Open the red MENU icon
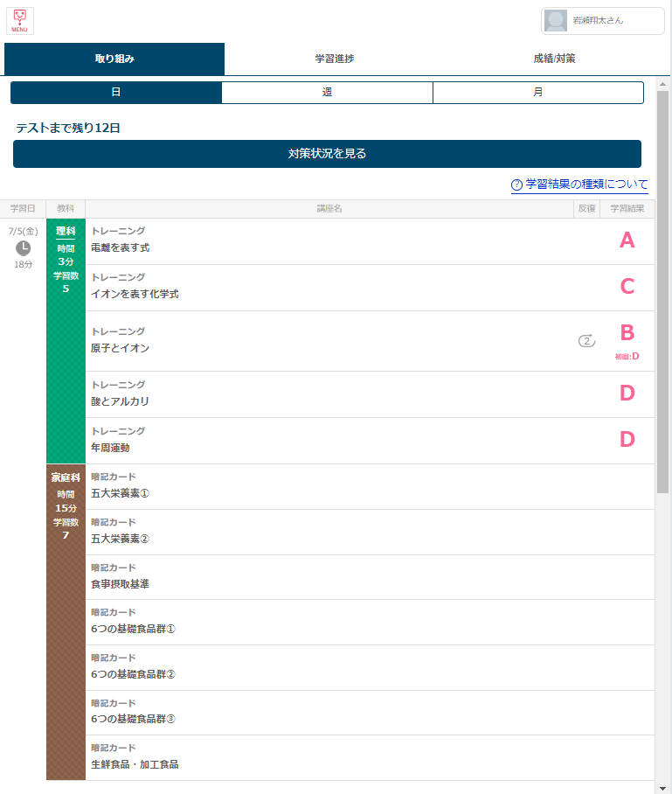The height and width of the screenshot is (794, 672). click(x=19, y=20)
